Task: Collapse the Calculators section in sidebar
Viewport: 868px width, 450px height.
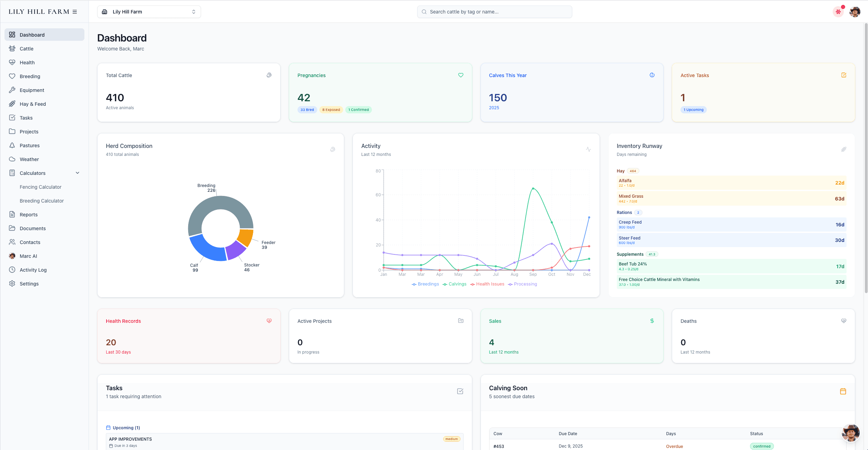Action: (77, 173)
